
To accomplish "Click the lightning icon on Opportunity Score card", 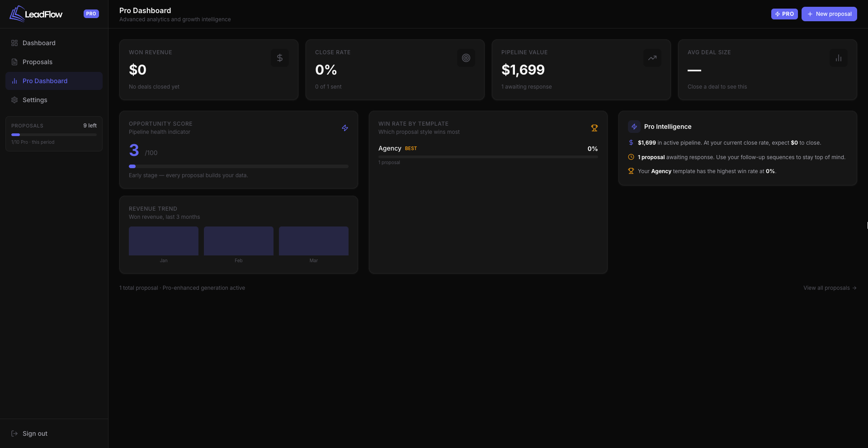I will point(344,128).
